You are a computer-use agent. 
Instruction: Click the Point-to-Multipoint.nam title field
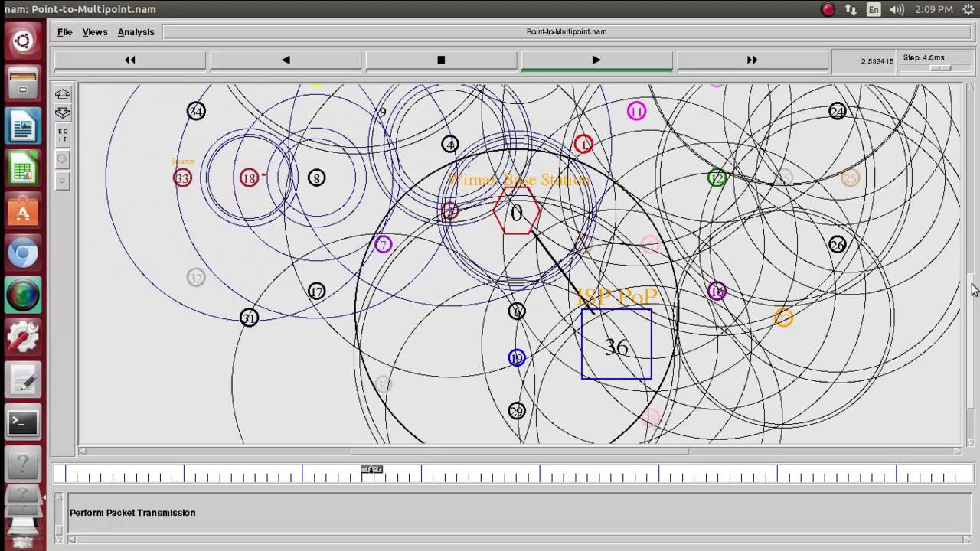(x=567, y=32)
